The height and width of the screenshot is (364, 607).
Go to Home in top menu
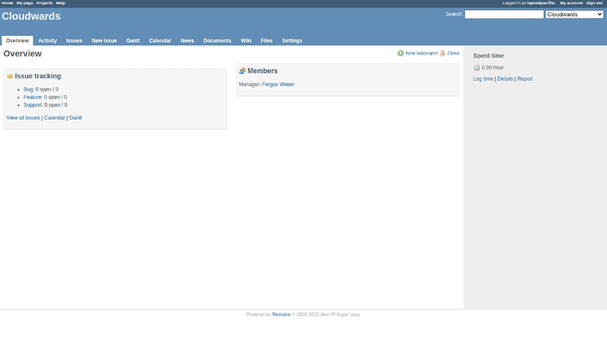7,3
